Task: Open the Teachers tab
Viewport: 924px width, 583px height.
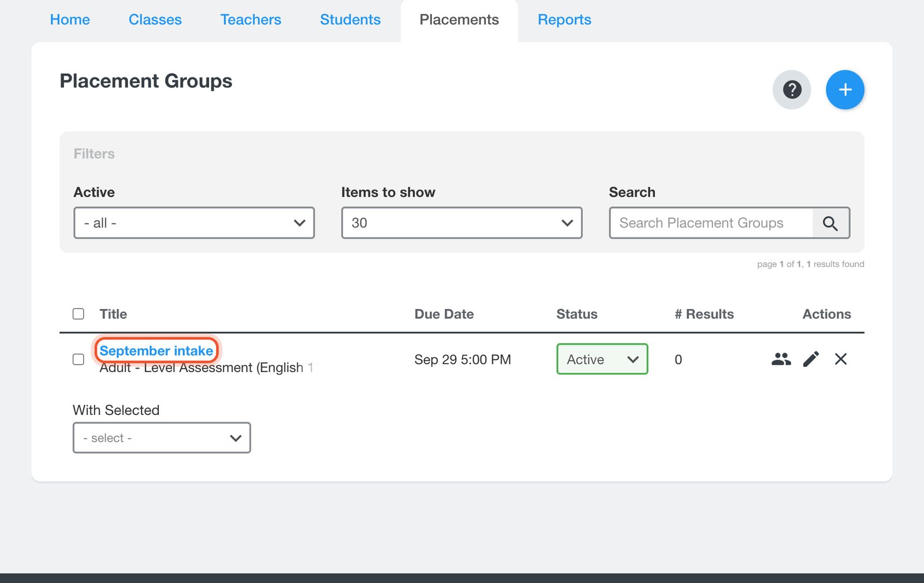Action: [x=251, y=20]
